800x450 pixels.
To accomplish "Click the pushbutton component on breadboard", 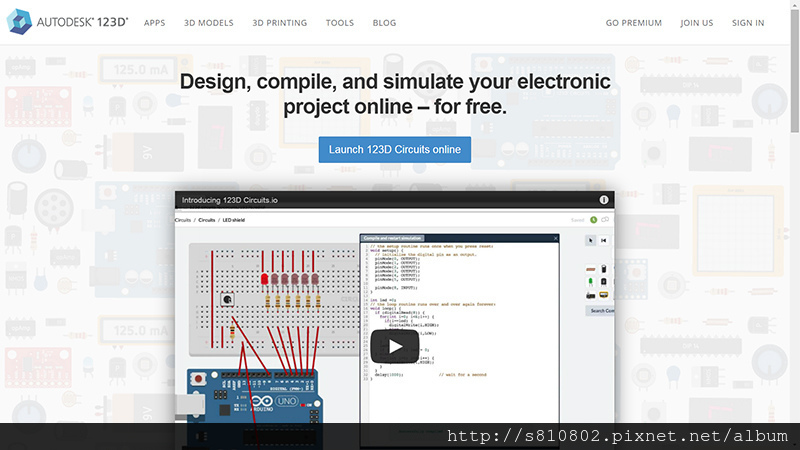I will (227, 299).
